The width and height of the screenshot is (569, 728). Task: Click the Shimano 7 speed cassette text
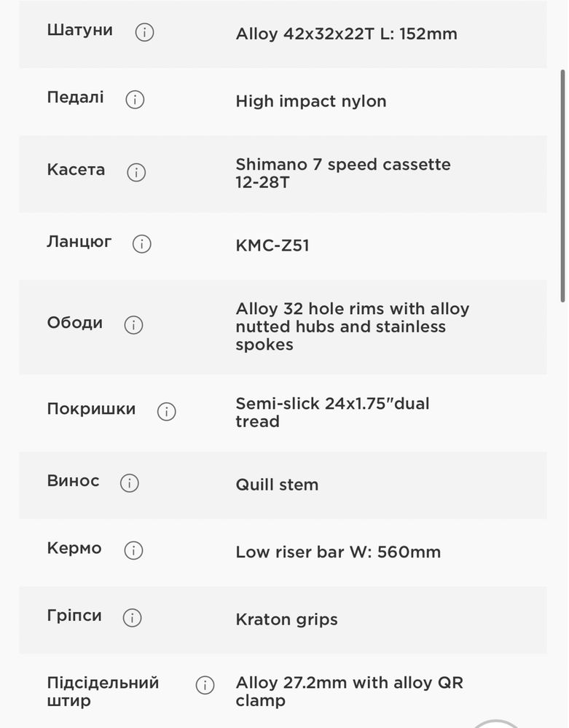point(343,173)
